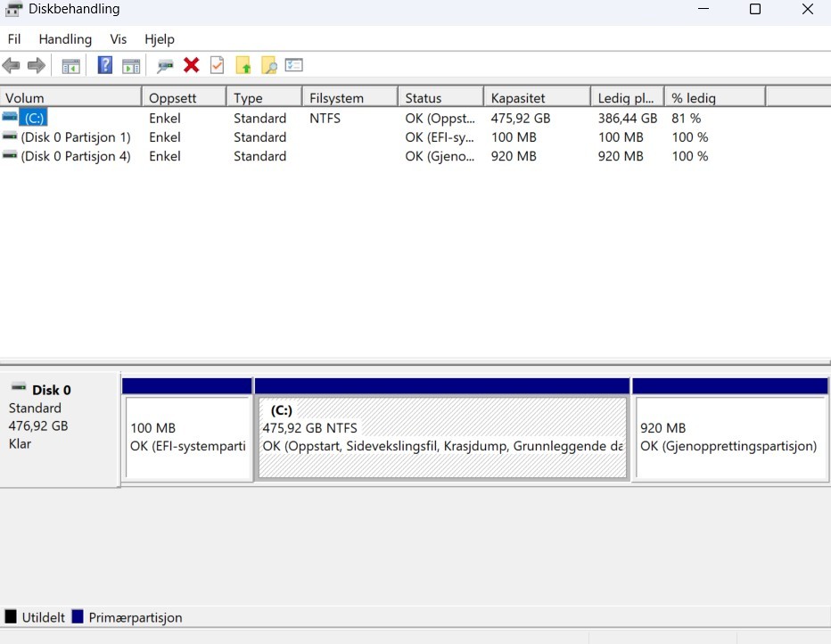
Task: Click the Disk 0 drive icon
Action: pyautogui.click(x=18, y=389)
